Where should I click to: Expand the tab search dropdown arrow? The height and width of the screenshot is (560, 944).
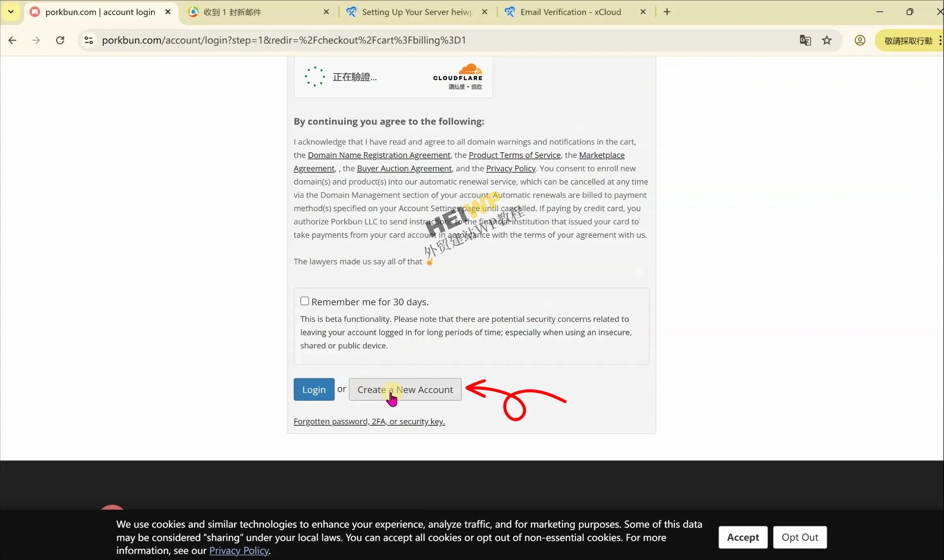point(11,12)
